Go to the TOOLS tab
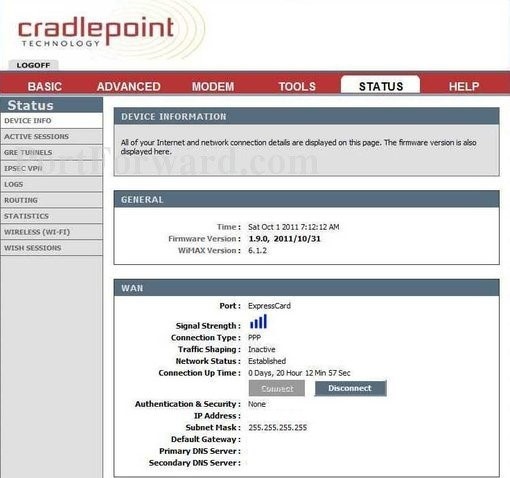 coord(297,86)
